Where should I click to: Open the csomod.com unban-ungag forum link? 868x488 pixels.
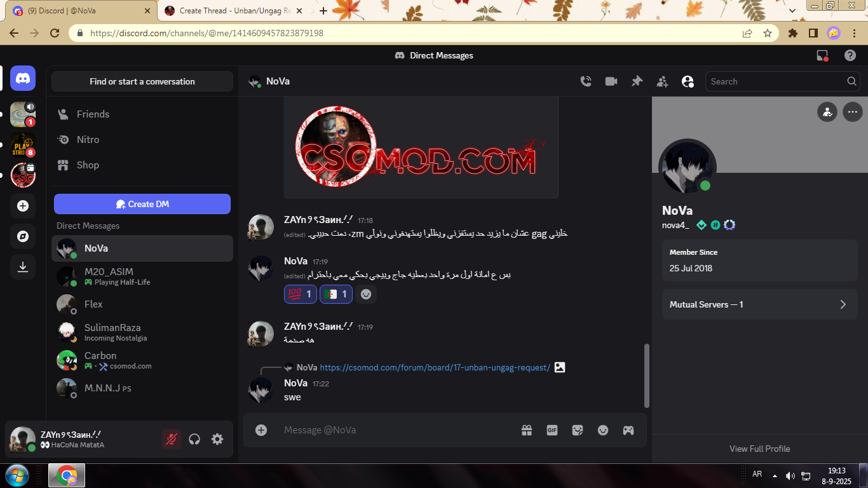coord(435,367)
